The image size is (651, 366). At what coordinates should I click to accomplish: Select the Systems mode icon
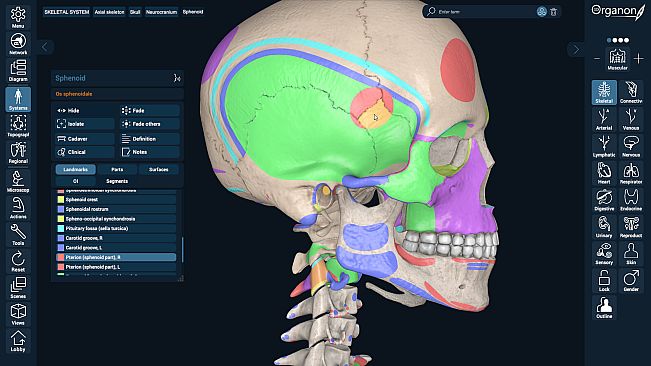coord(18,99)
